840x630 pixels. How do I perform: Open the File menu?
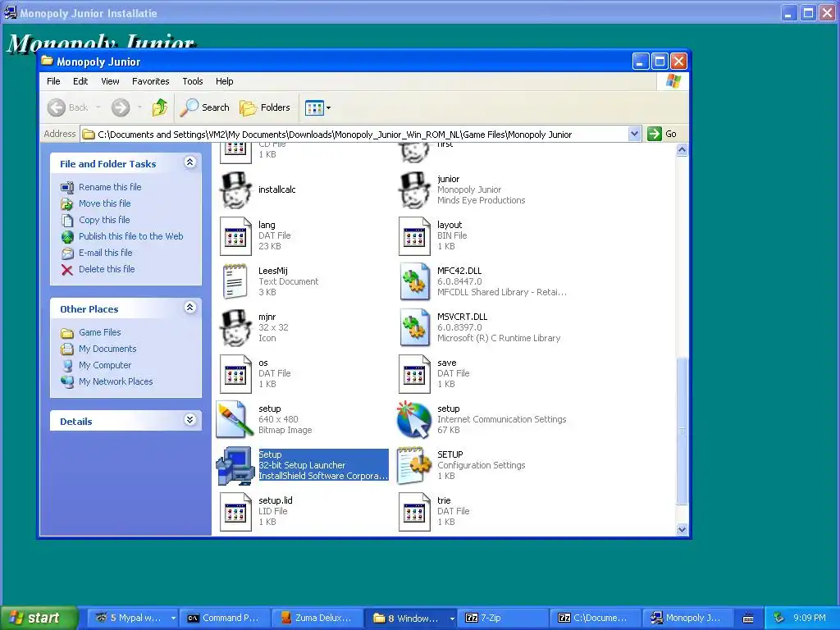coord(53,81)
